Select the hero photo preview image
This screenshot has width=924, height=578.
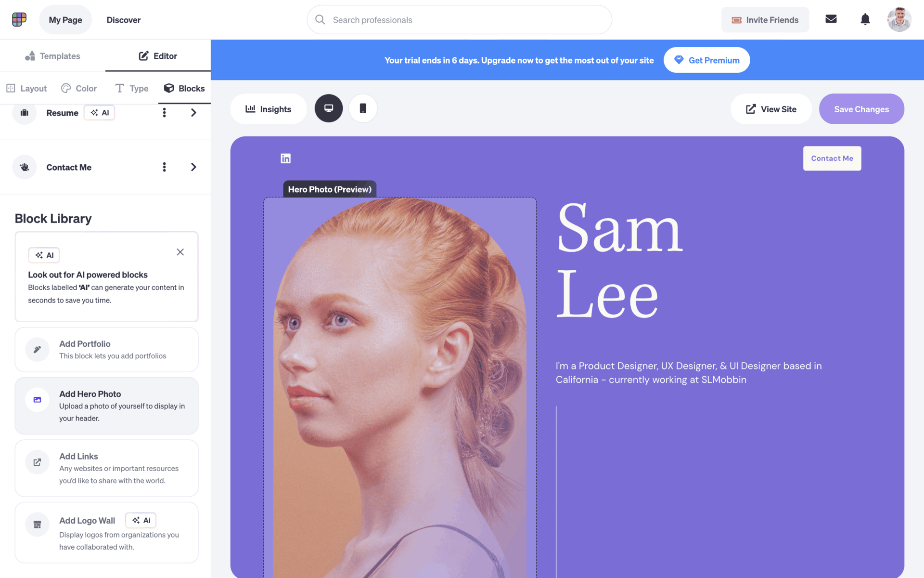tap(400, 388)
